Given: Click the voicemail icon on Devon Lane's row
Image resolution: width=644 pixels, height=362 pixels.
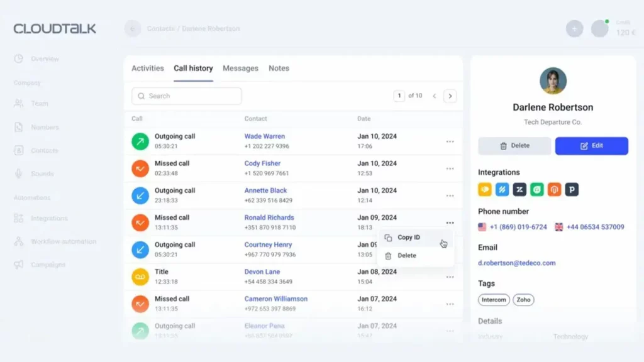Looking at the screenshot, I should pyautogui.click(x=140, y=276).
